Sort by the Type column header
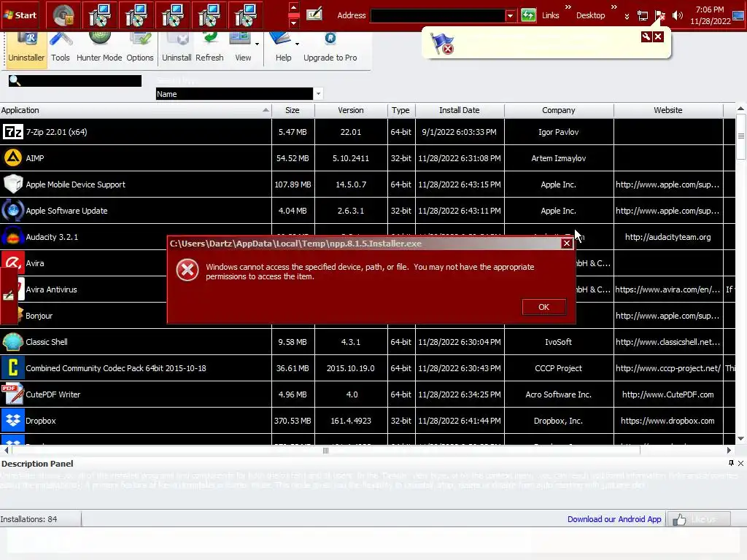 pos(400,110)
